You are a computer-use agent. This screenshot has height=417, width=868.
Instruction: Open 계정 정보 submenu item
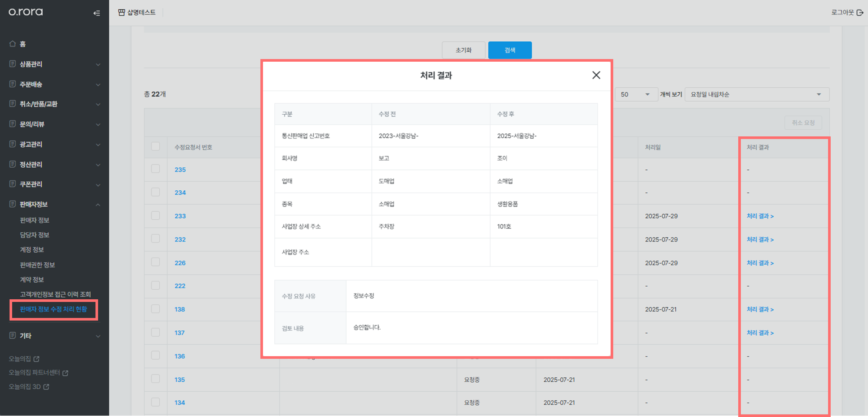[32, 250]
